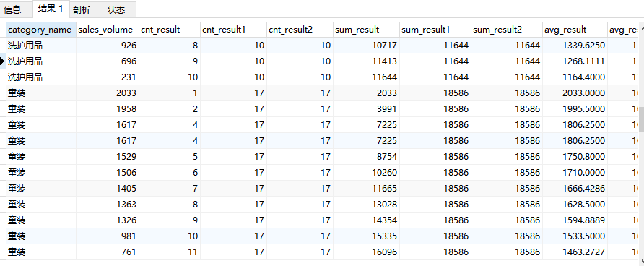This screenshot has height=266, width=644.
Task: Select the cell with sales volume 2033
Action: (x=107, y=93)
